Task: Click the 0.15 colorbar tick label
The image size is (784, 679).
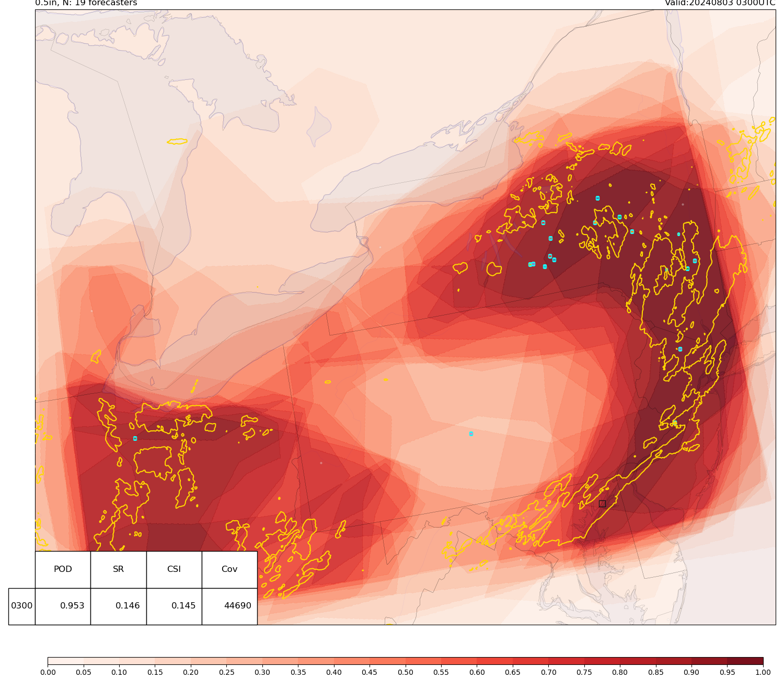Action: [x=155, y=672]
